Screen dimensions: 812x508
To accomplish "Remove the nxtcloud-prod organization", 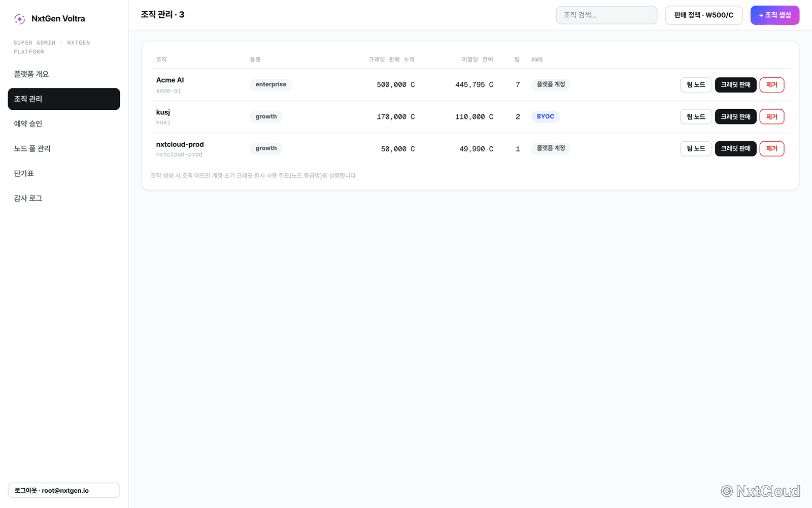I will (772, 149).
